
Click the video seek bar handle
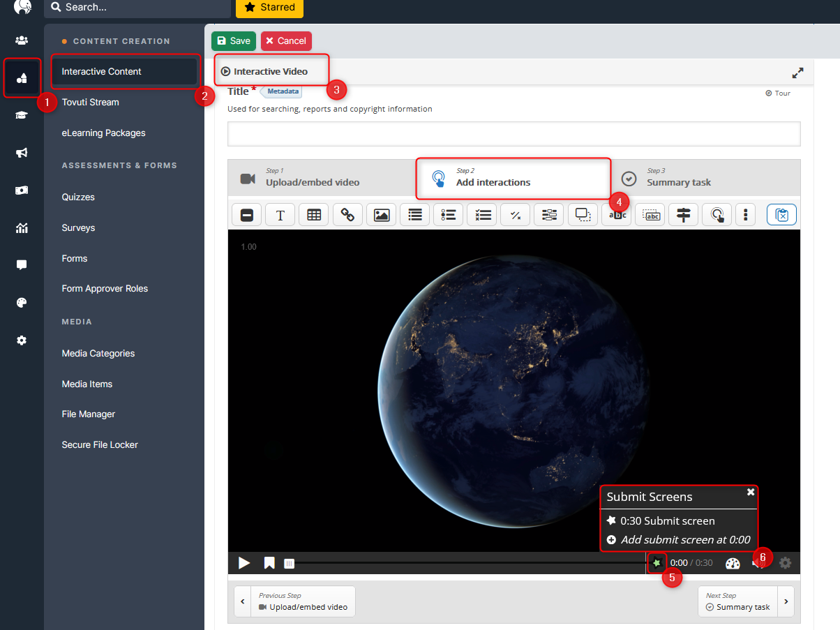pos(290,563)
